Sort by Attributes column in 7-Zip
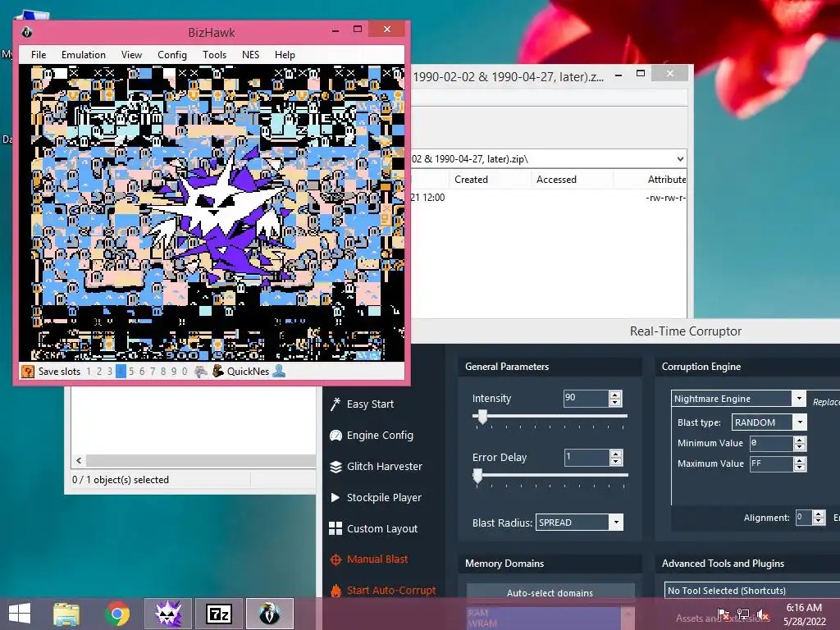 click(666, 180)
